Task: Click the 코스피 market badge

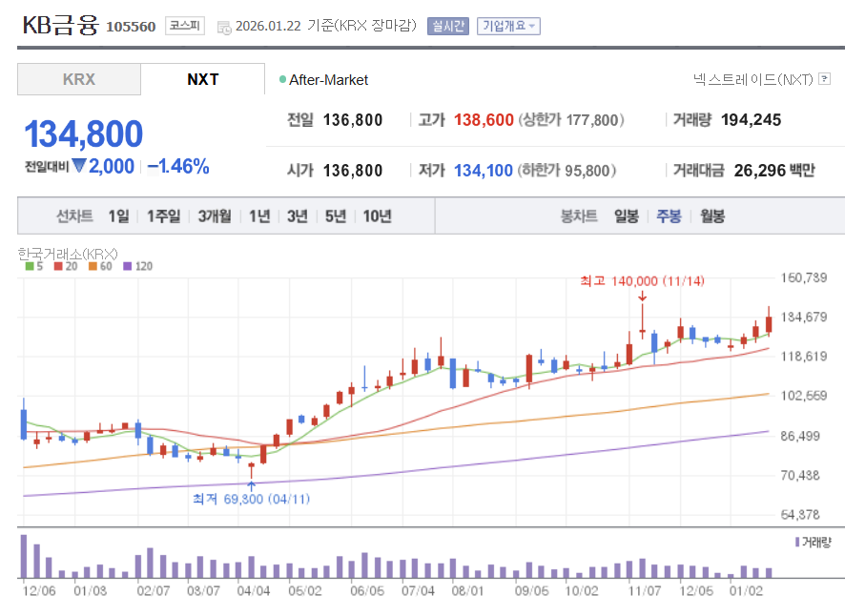Action: coord(185,26)
